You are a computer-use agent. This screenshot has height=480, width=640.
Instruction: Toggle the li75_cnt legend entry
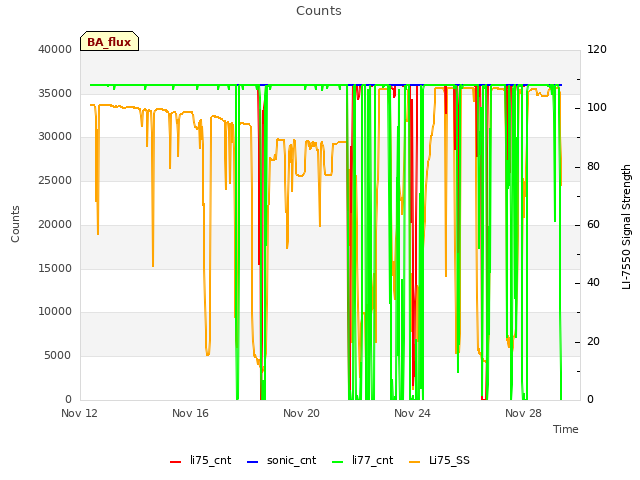(x=200, y=460)
